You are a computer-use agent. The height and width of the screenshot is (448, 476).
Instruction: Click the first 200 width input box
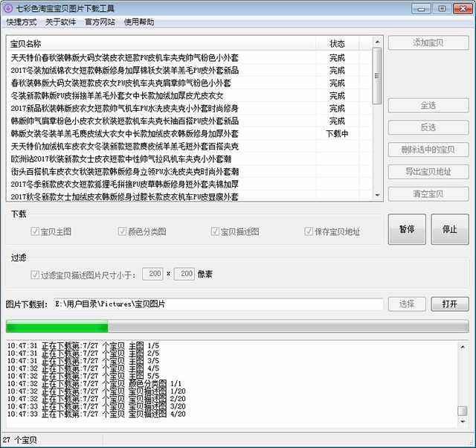click(153, 275)
